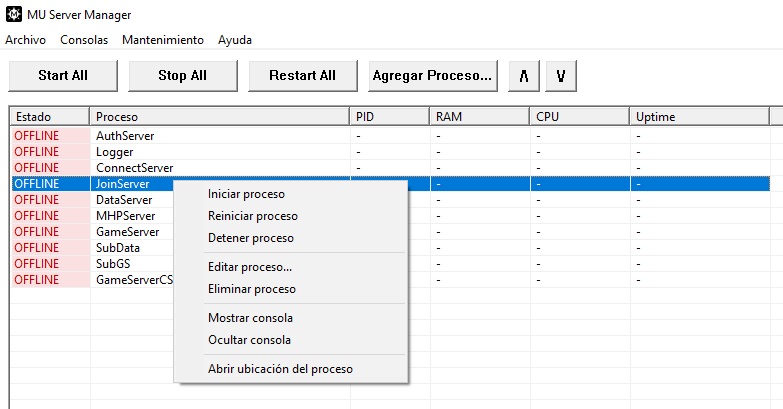This screenshot has height=409, width=783.
Task: Open the Consolas menu
Action: [84, 40]
